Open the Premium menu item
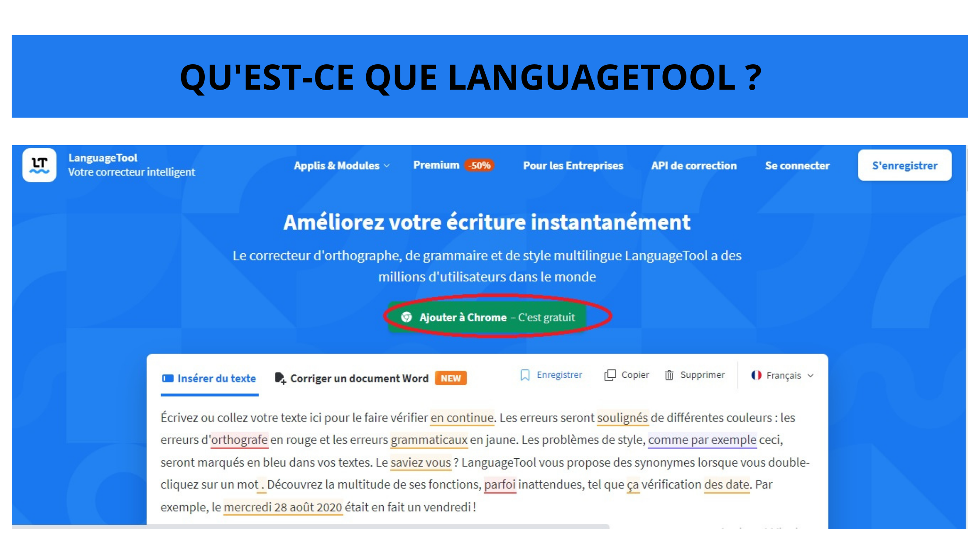 click(436, 165)
